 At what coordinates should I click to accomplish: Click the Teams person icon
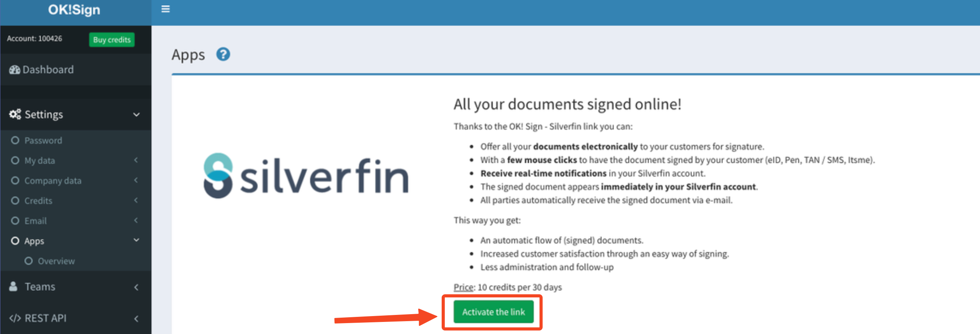click(13, 287)
